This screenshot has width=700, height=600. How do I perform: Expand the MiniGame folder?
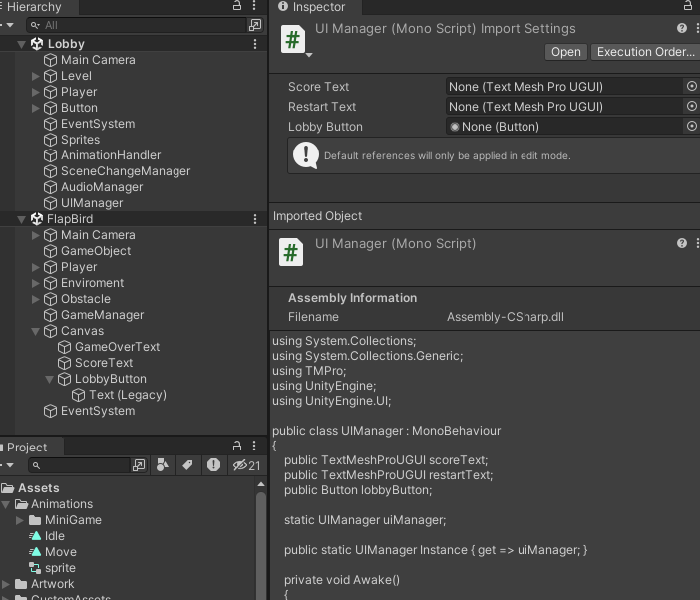pyautogui.click(x=20, y=520)
